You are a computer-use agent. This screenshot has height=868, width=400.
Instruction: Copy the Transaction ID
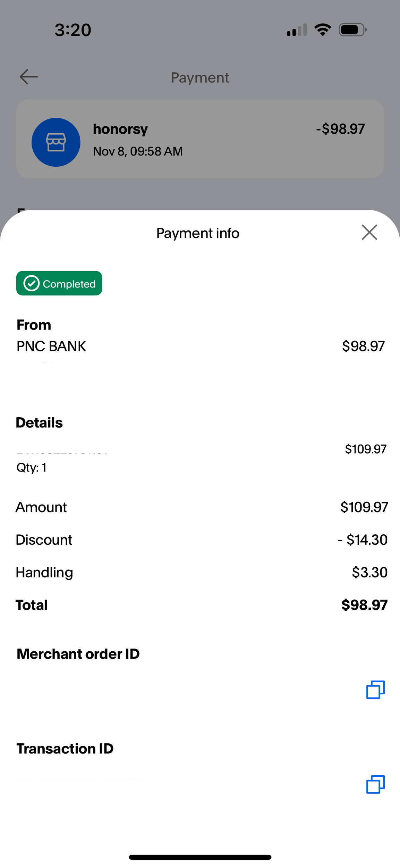click(x=375, y=784)
